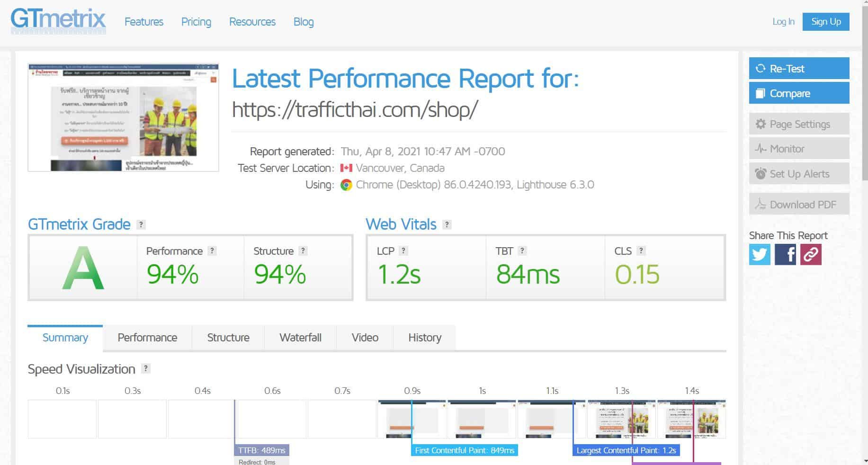Click the Monitor button
This screenshot has height=465, width=868.
click(799, 149)
